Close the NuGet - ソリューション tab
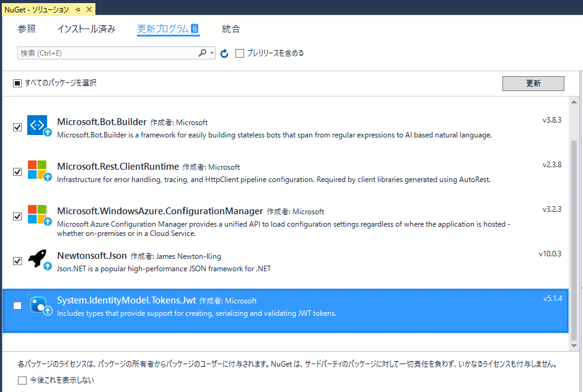The height and width of the screenshot is (392, 583). coord(89,9)
